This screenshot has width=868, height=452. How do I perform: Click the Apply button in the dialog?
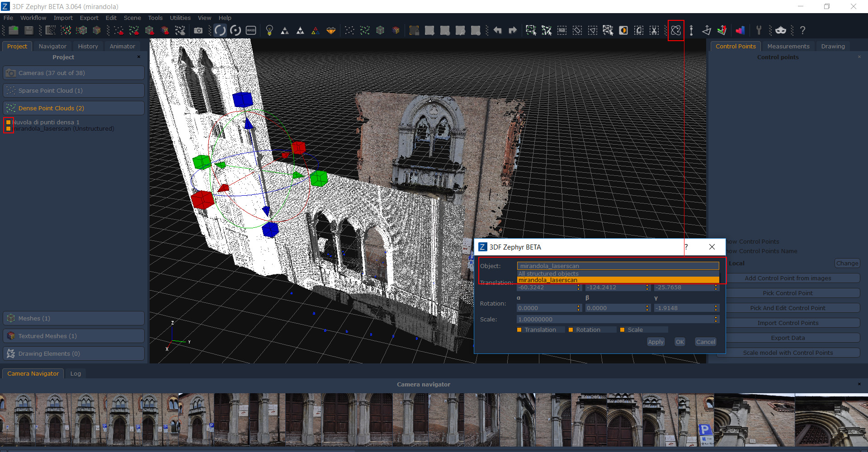(656, 342)
